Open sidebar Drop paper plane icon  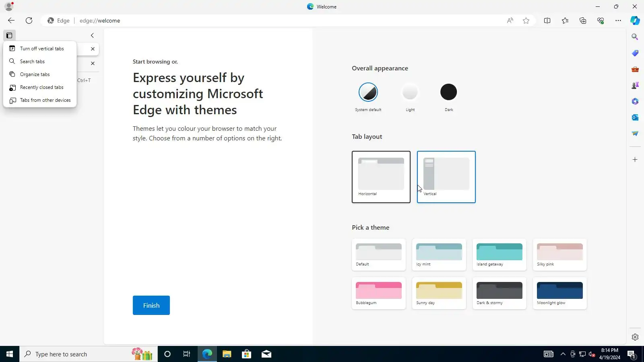(x=635, y=134)
